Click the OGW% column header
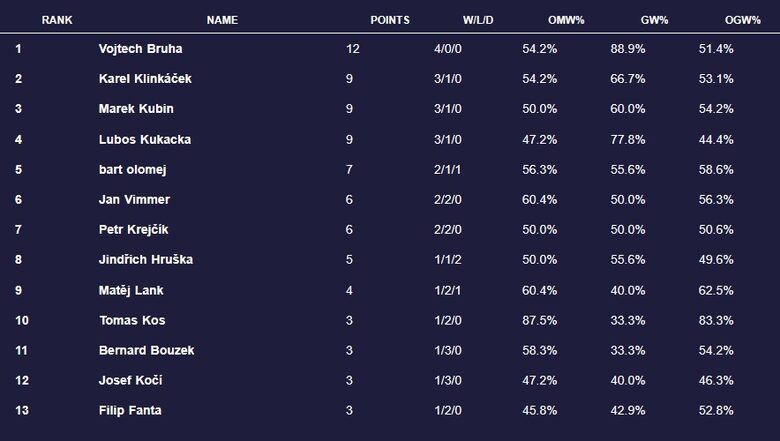780x441 pixels. (743, 20)
